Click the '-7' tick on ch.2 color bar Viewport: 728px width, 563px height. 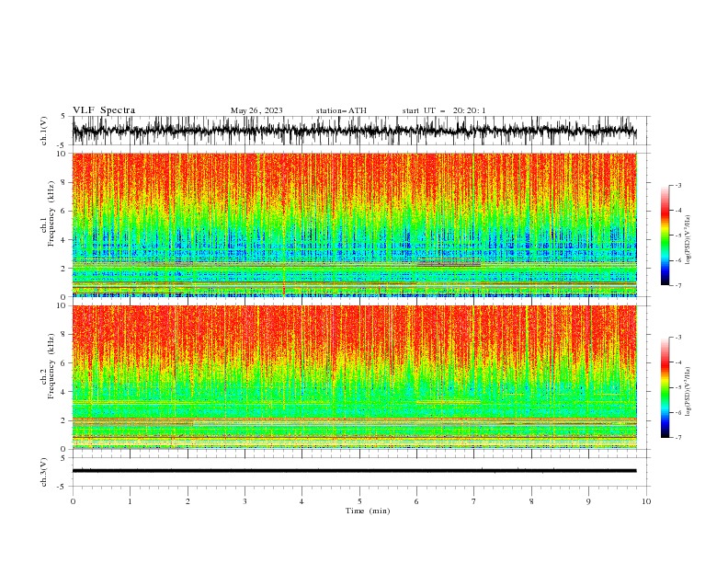[x=678, y=437]
